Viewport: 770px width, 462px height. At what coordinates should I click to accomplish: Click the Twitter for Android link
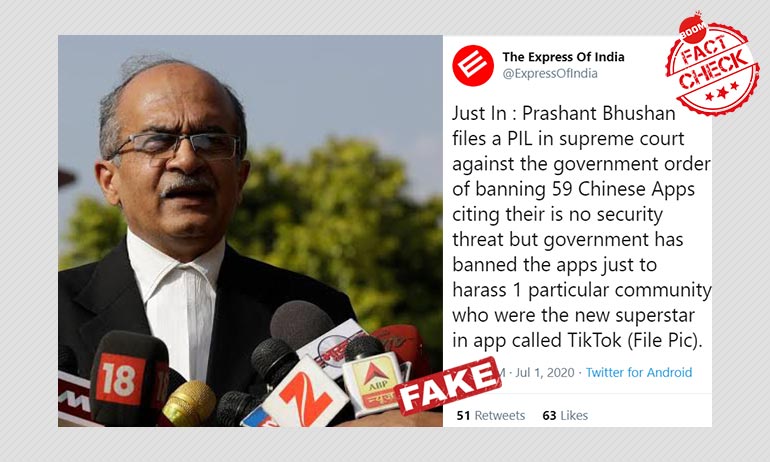click(x=639, y=373)
